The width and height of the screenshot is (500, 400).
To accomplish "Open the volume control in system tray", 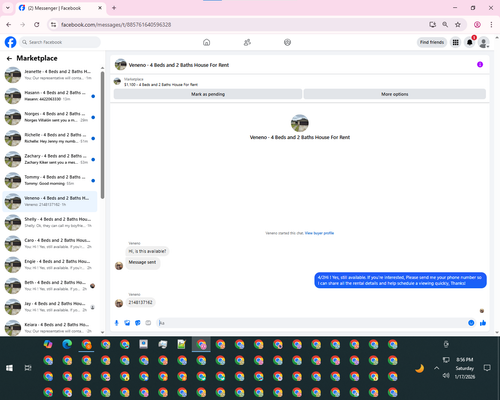I will [446, 376].
